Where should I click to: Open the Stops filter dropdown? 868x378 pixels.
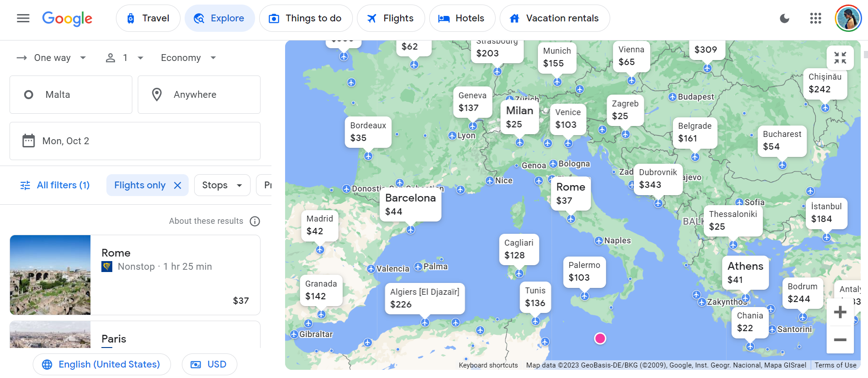[222, 185]
